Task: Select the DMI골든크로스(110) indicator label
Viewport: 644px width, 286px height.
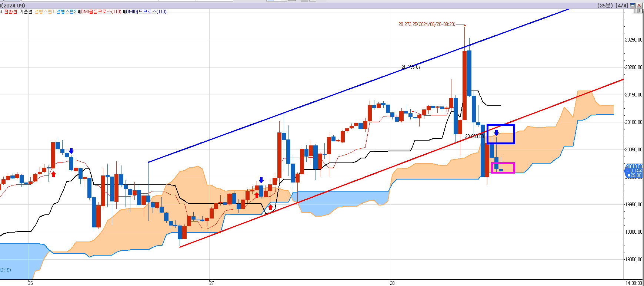Action: point(101,12)
